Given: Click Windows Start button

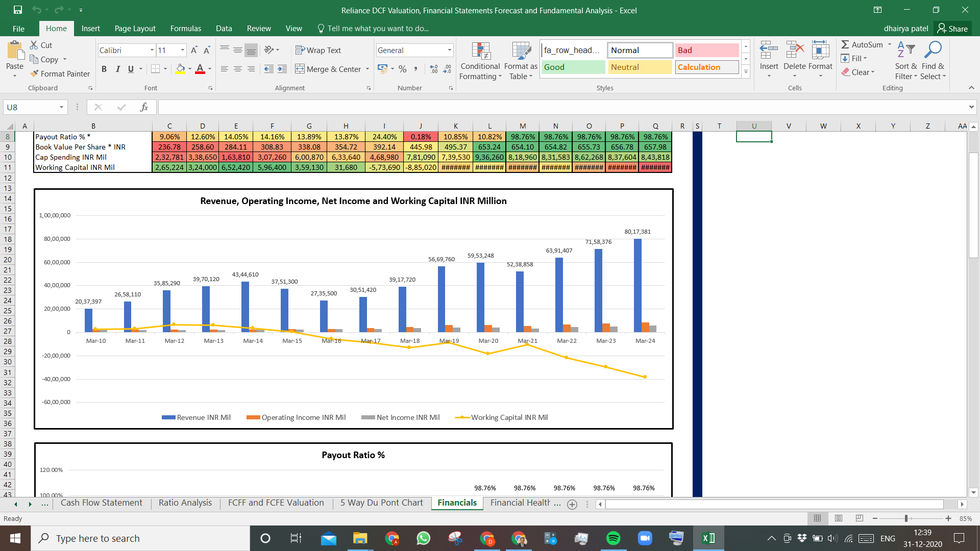Looking at the screenshot, I should [15, 538].
